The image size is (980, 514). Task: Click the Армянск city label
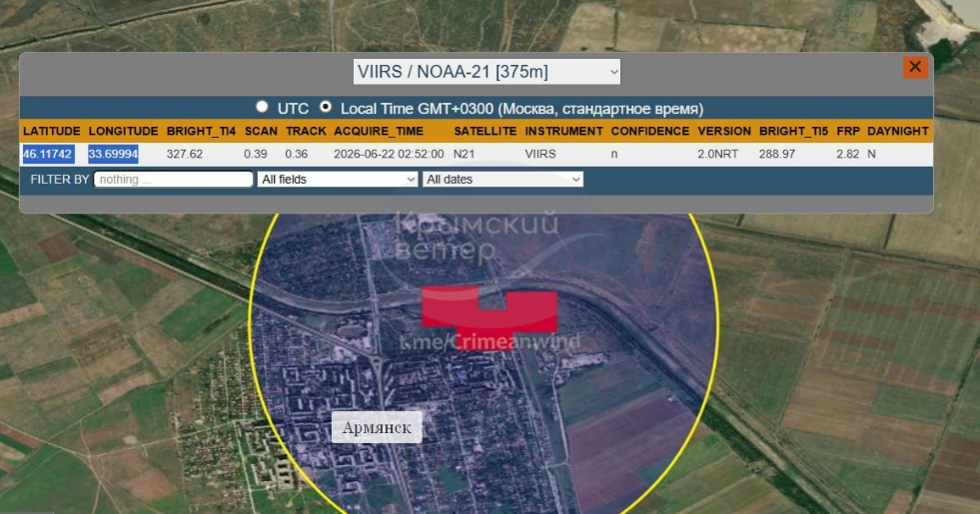tap(377, 428)
